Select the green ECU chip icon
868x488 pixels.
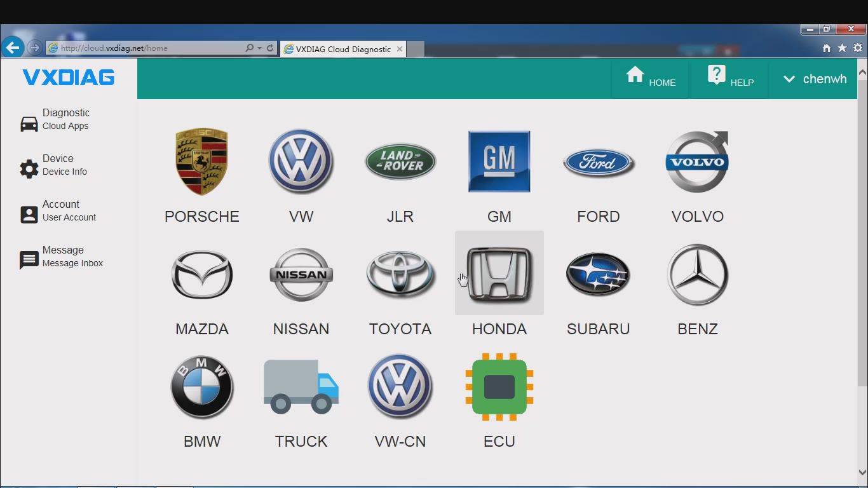coord(499,387)
